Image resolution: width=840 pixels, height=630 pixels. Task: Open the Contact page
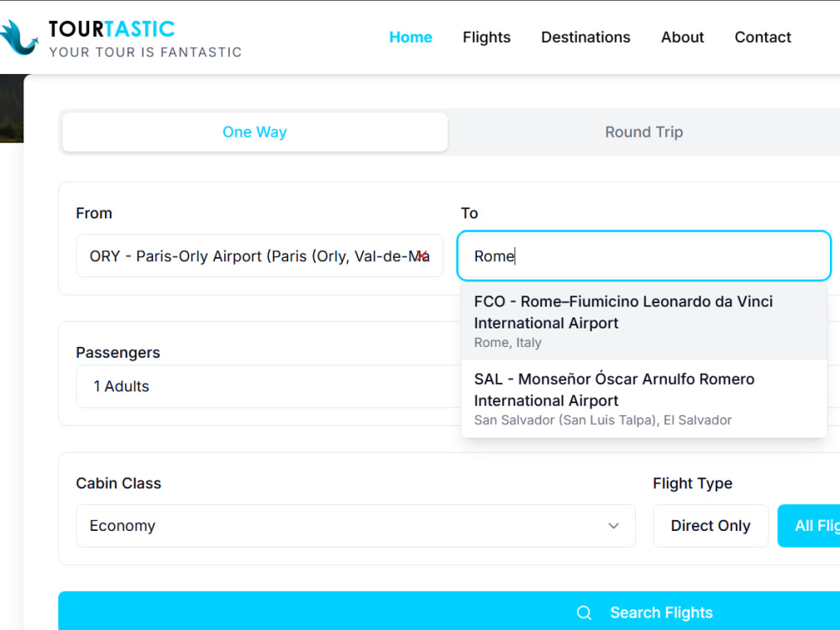point(763,37)
